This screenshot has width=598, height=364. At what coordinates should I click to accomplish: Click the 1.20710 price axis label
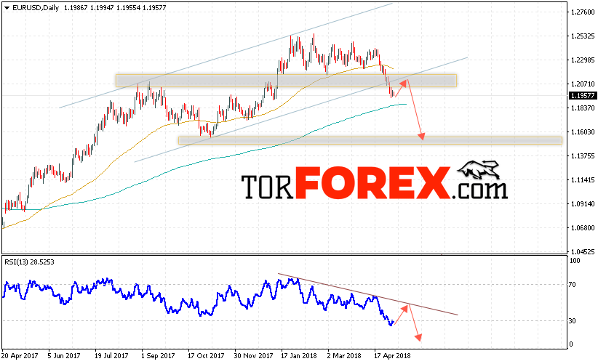[x=583, y=84]
